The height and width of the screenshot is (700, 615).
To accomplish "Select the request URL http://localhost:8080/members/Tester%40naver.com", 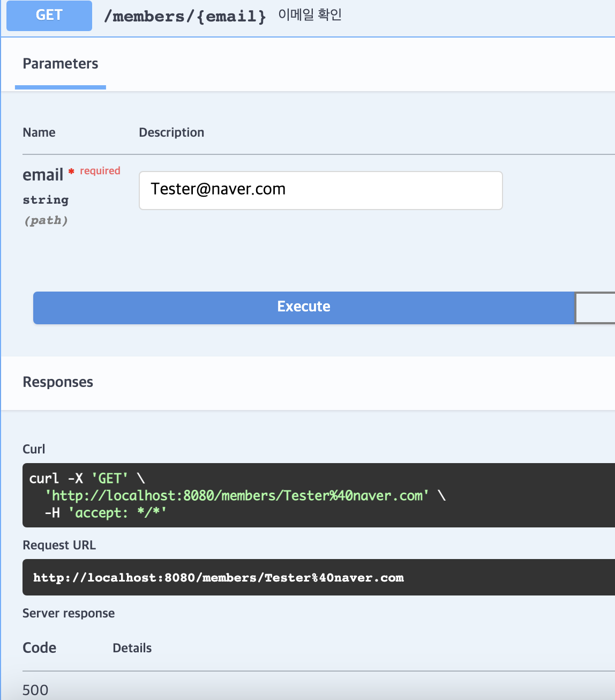I will (219, 578).
